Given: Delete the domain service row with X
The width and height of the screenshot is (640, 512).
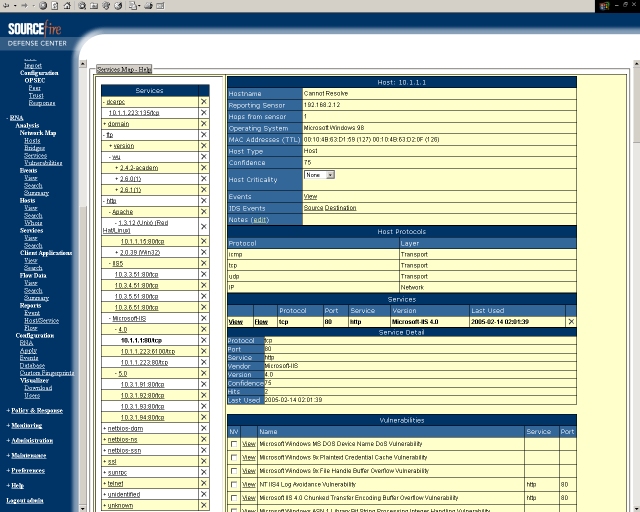Looking at the screenshot, I should point(204,124).
